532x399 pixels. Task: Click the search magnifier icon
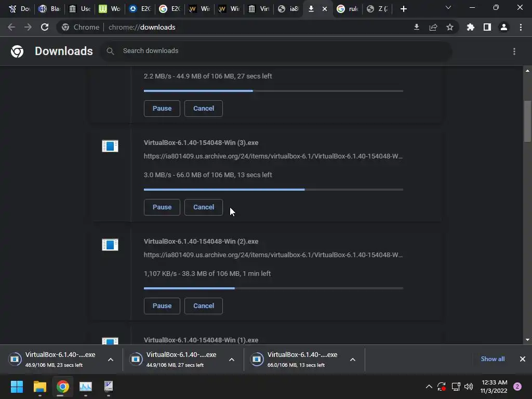[110, 51]
